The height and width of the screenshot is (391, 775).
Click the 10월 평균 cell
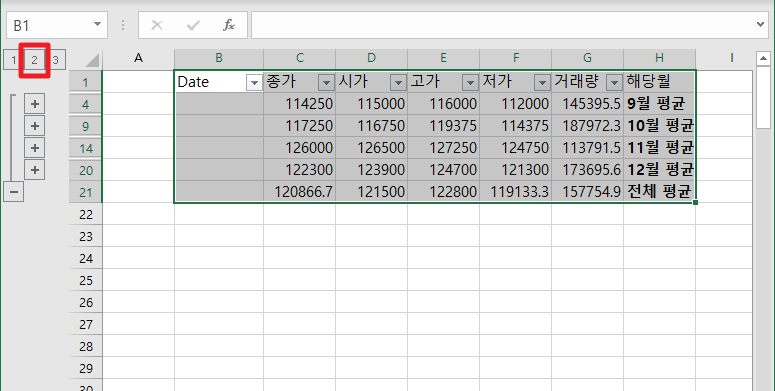click(659, 126)
